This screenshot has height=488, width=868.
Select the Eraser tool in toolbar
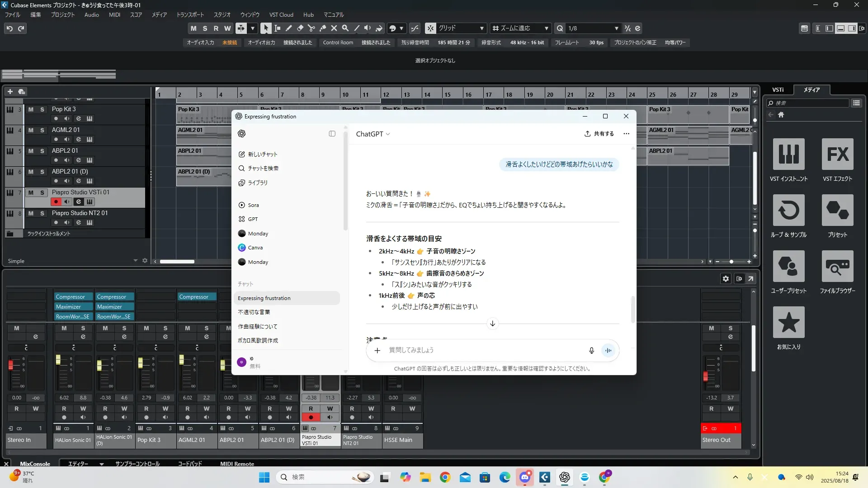[300, 28]
